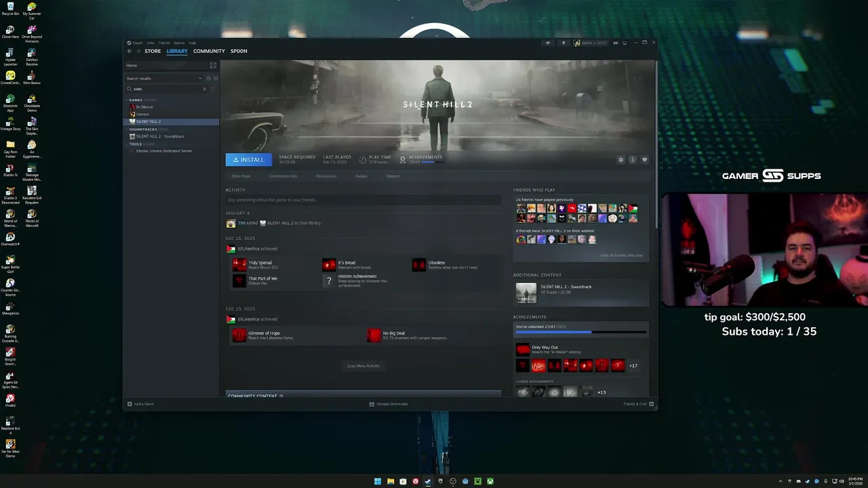The image size is (868, 488).
Task: Open recent activity clock filter in sidebar
Action: point(208,78)
